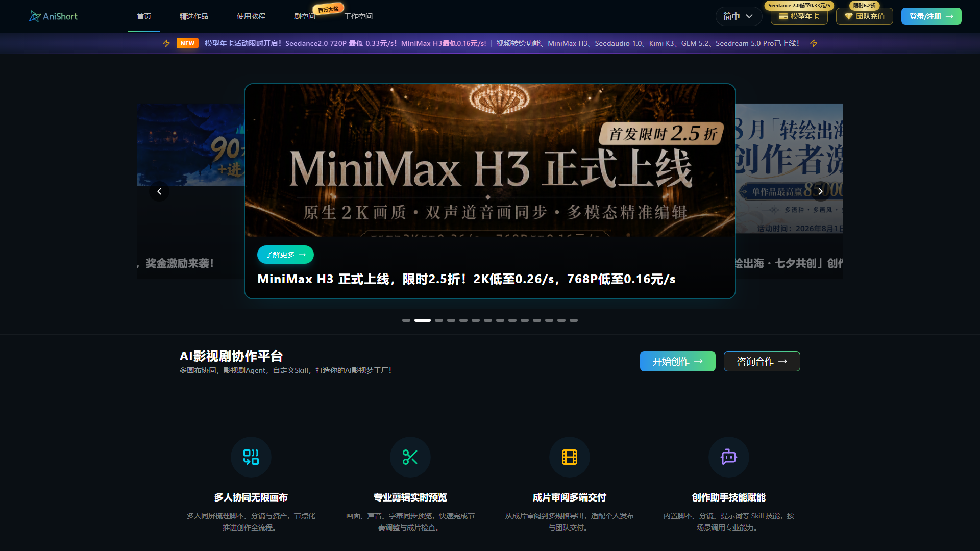Click the AniShort logo

pyautogui.click(x=53, y=16)
